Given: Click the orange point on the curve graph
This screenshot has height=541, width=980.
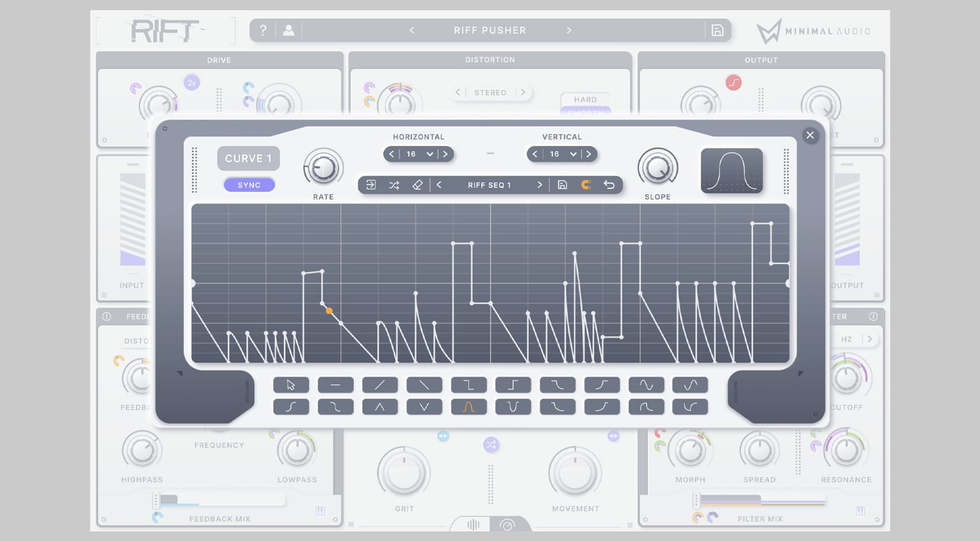Looking at the screenshot, I should 329,311.
